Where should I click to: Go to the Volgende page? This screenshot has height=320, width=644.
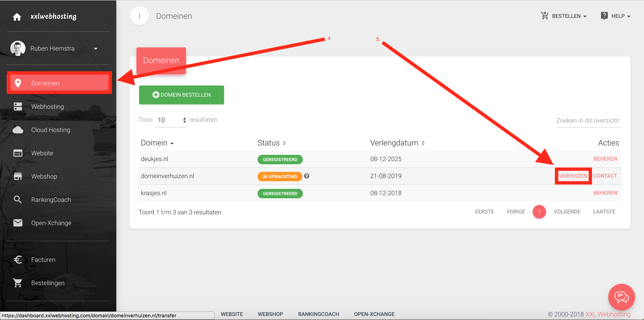coord(567,212)
